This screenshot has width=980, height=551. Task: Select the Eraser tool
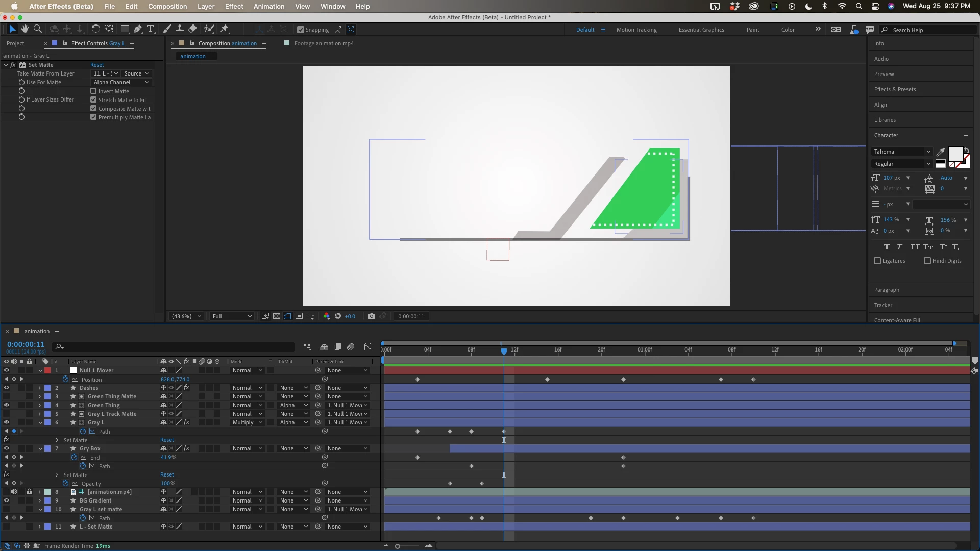(x=192, y=29)
